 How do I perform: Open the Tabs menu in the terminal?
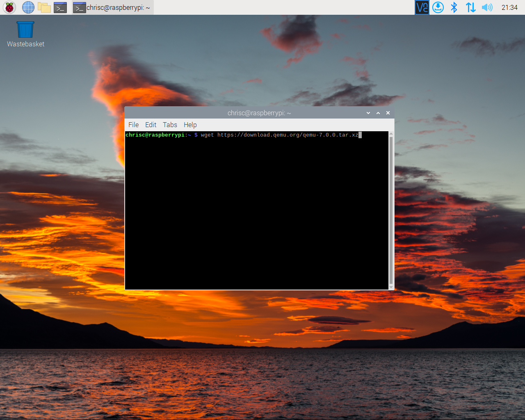pyautogui.click(x=170, y=125)
